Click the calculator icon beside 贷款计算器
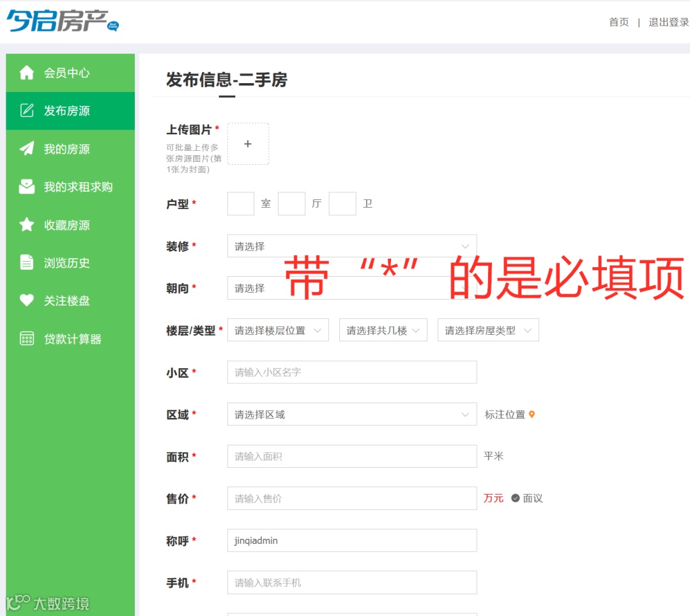This screenshot has width=690, height=616. [x=27, y=339]
